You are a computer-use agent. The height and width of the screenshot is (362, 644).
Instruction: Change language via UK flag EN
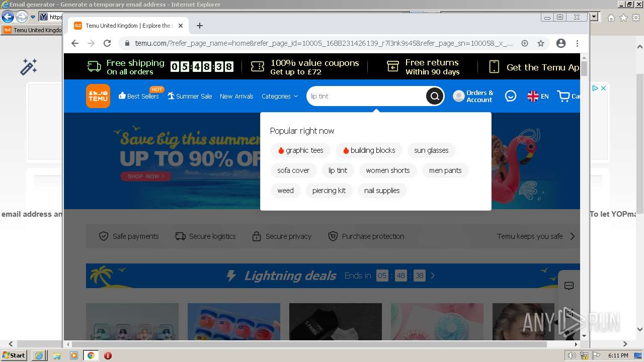538,96
